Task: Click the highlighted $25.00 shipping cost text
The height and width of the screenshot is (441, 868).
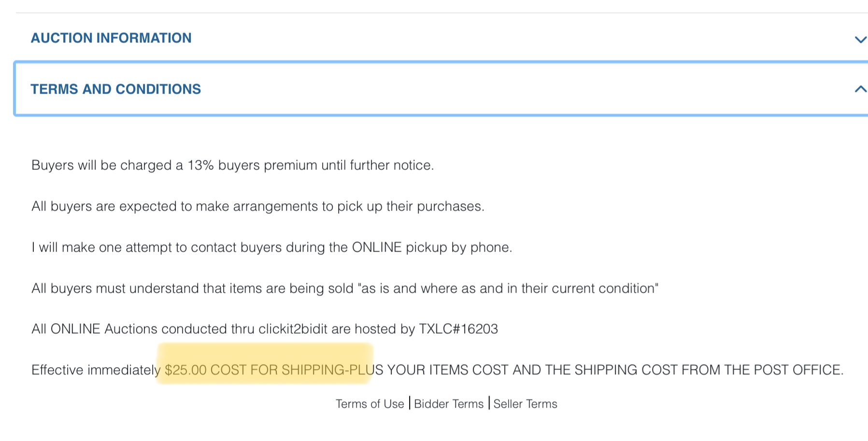Action: [265, 370]
